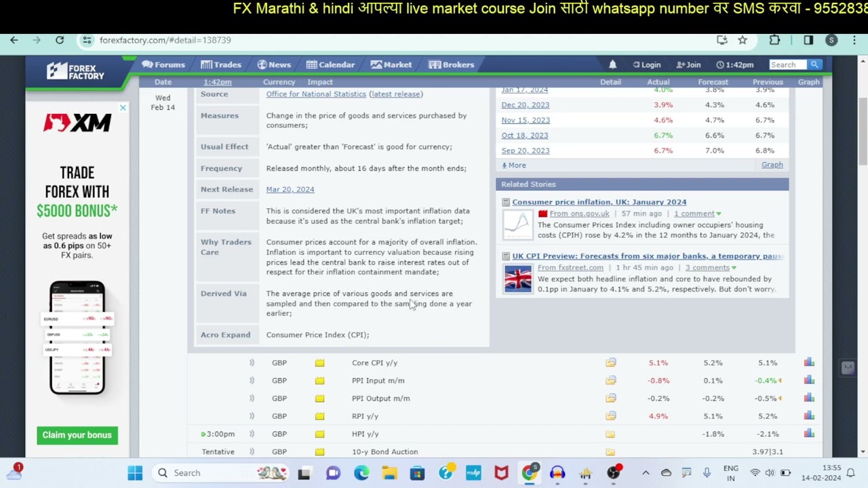Toggle sound alert for Core CPI y/y
The width and height of the screenshot is (868, 488).
click(252, 363)
